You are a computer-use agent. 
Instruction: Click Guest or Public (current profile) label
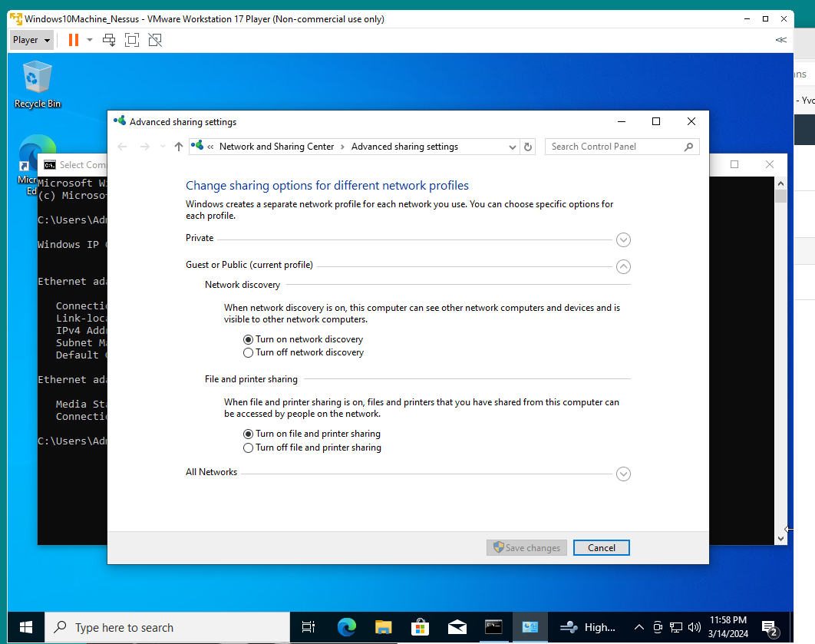(249, 265)
